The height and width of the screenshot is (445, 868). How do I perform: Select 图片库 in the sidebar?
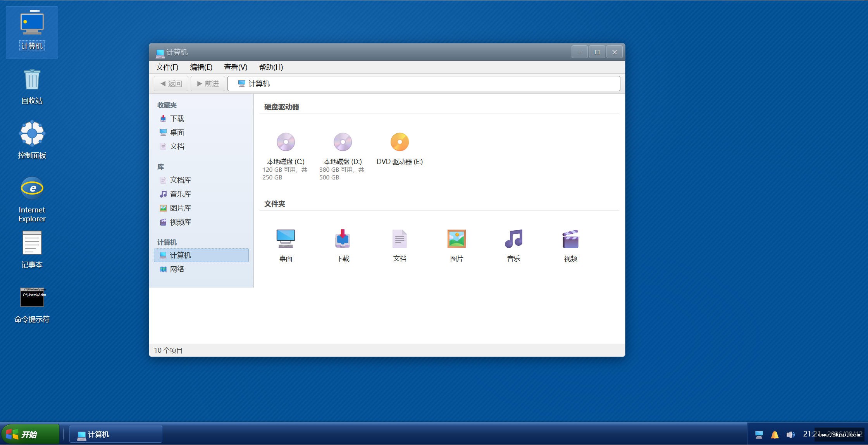click(x=201, y=208)
